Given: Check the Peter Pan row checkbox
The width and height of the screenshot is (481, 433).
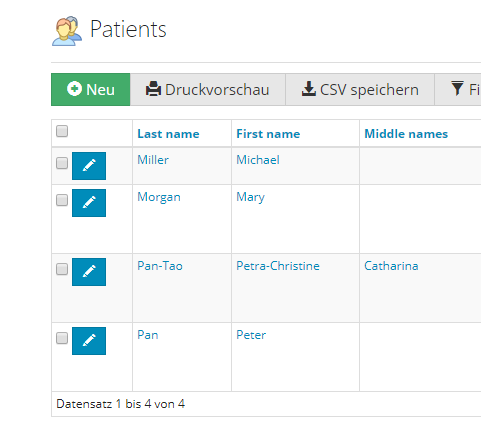Looking at the screenshot, I should 62,338.
